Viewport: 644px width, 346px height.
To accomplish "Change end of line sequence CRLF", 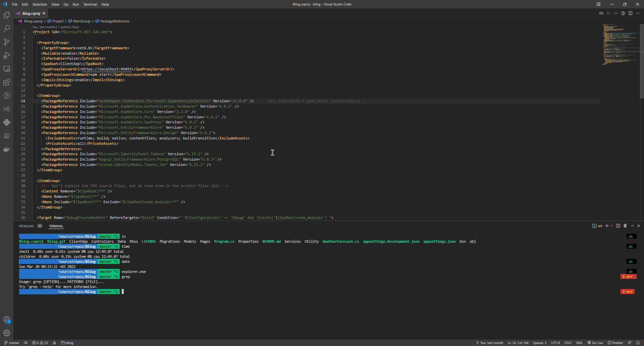I will 568,343.
